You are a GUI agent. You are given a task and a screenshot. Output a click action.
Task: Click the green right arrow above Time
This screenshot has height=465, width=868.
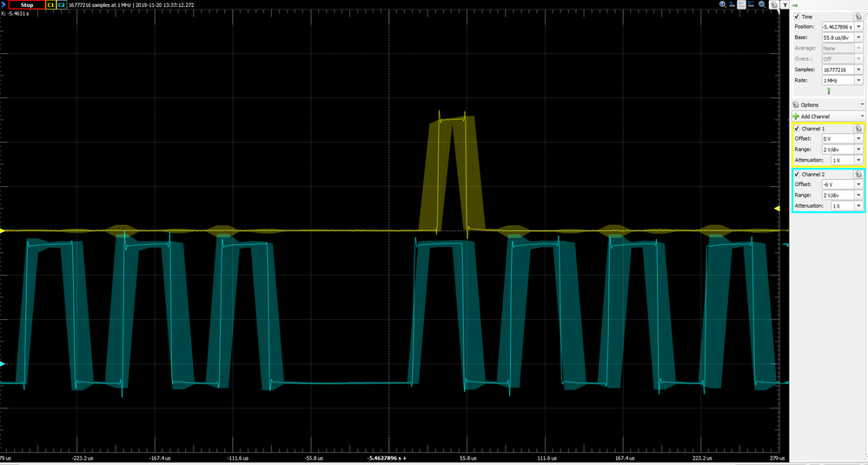coord(794,5)
